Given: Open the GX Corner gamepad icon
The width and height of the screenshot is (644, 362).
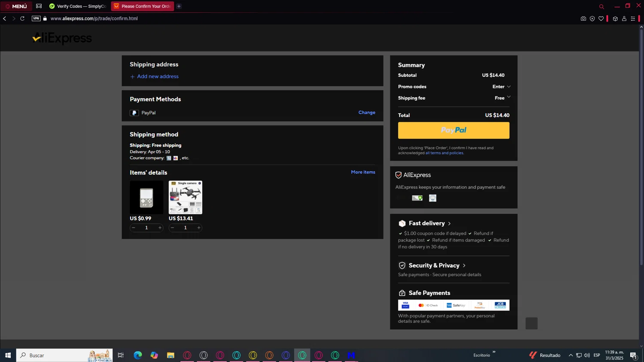Looking at the screenshot, I should tap(39, 6).
